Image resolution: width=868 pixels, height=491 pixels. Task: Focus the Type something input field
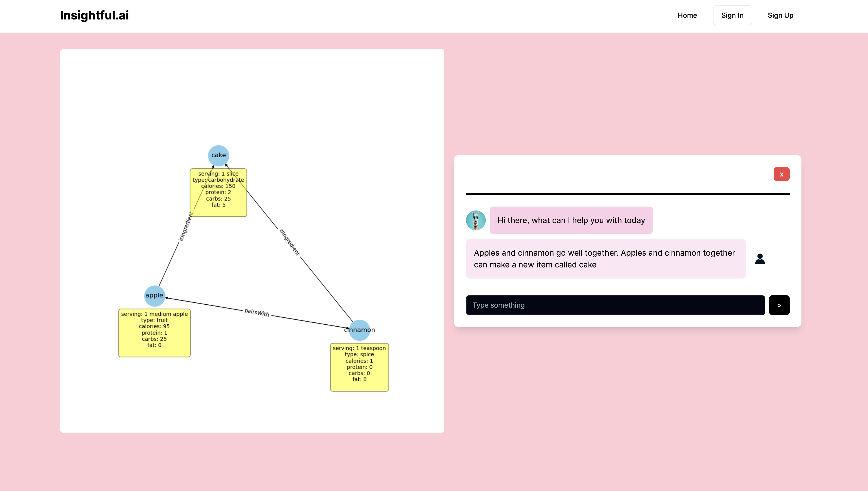point(615,305)
